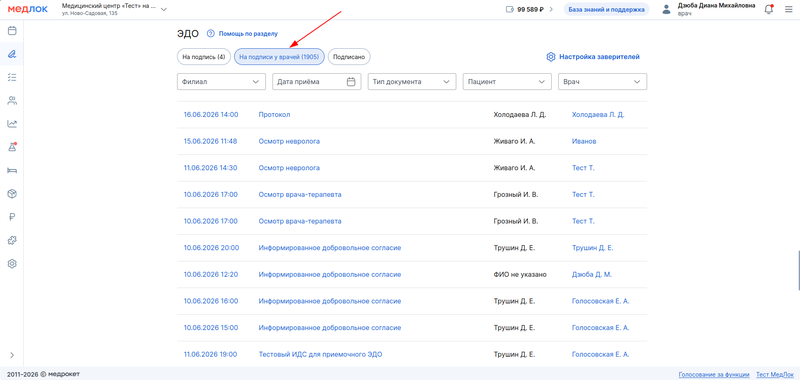Open the patients icon in the sidebar
Image resolution: width=800 pixels, height=380 pixels.
point(12,100)
